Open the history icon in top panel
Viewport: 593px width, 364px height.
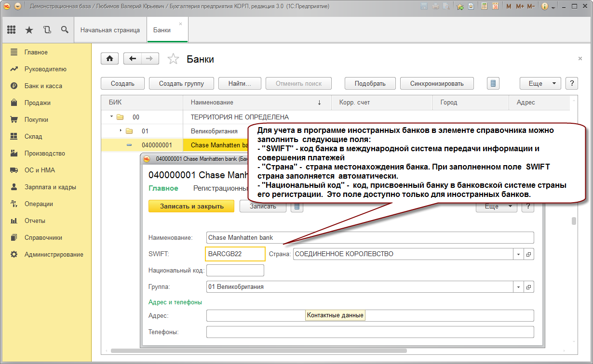[x=47, y=30]
